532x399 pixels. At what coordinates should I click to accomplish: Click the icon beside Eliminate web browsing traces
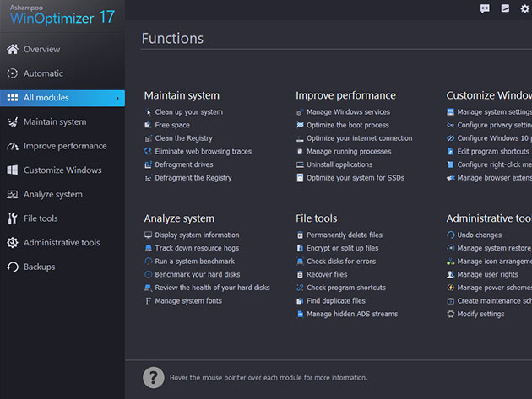click(149, 151)
